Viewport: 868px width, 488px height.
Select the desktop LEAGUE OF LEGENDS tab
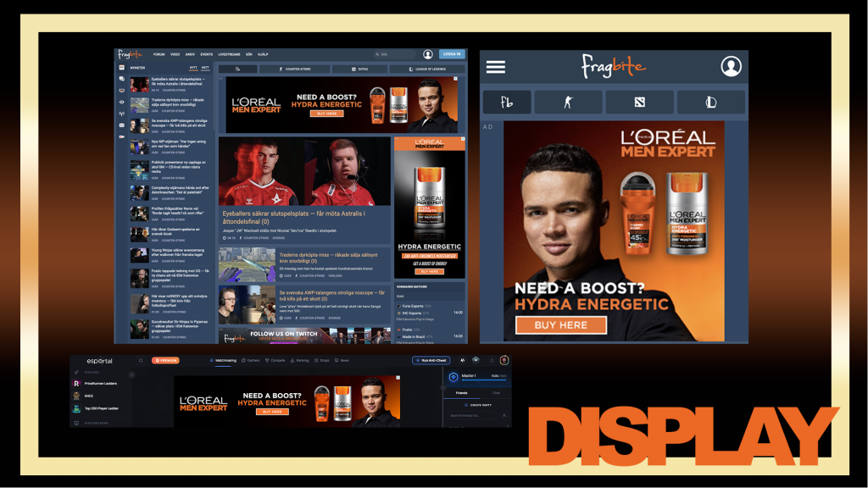[427, 69]
